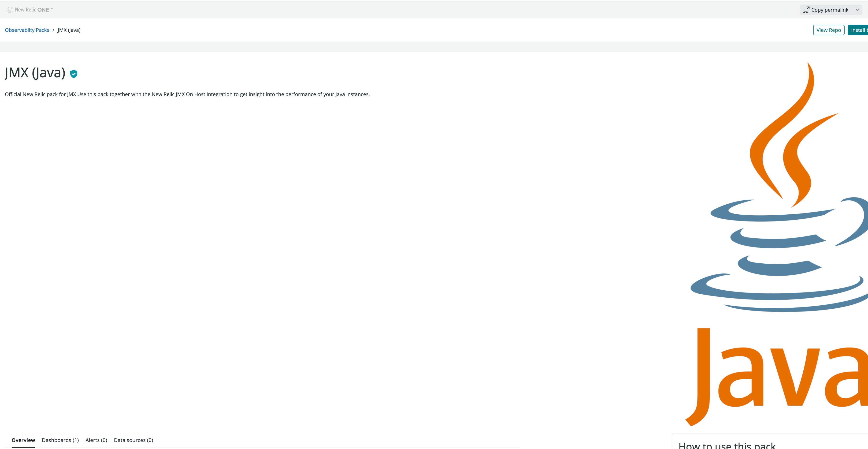Click the verified shield badge beside JMX (Java)

[x=74, y=74]
